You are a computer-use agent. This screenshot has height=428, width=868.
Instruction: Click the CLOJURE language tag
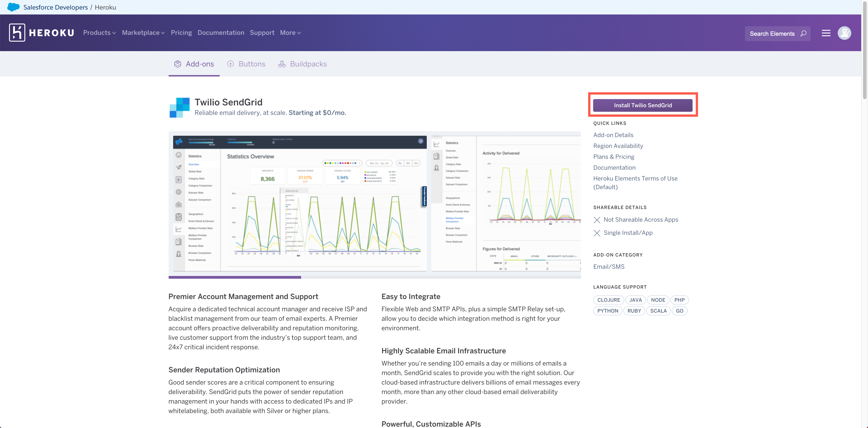tap(609, 300)
